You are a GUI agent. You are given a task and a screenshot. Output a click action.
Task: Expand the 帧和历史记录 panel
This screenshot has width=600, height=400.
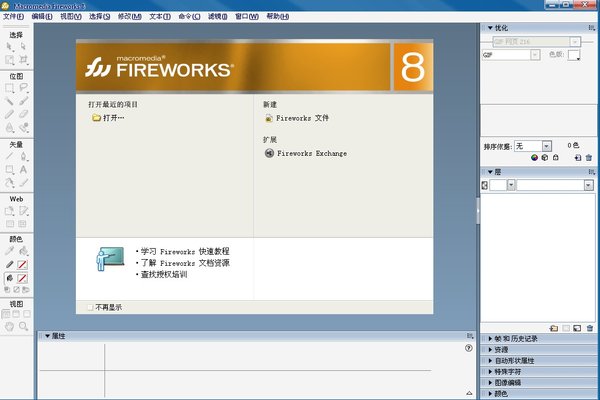pos(490,339)
